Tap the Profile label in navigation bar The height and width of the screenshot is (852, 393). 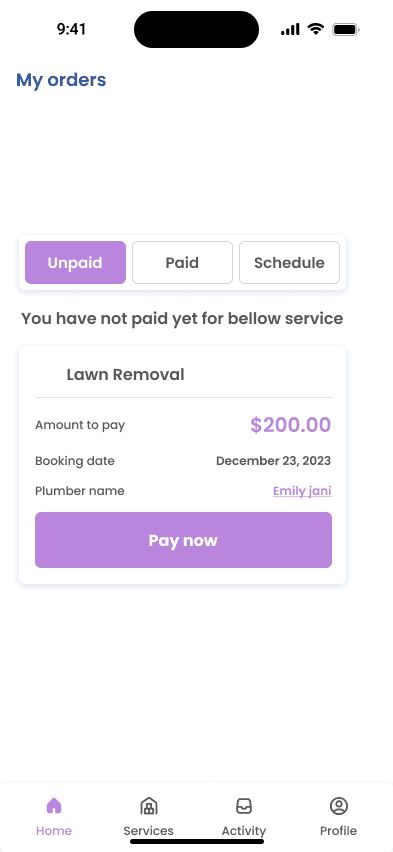pos(338,831)
